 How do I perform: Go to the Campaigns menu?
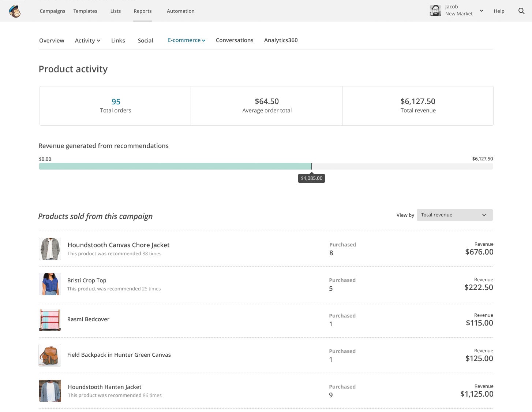pos(52,11)
